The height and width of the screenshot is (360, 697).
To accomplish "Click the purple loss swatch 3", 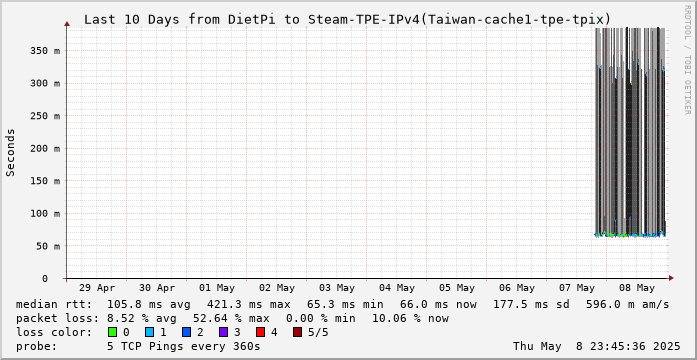I will click(224, 332).
